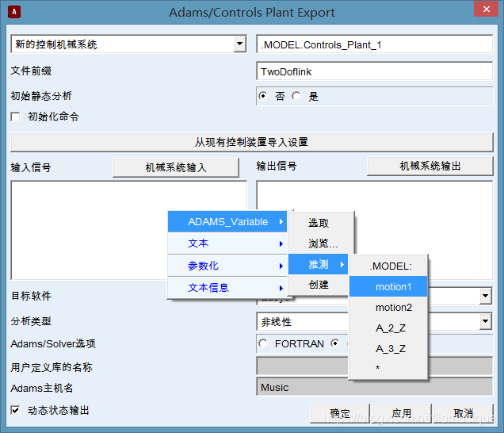Screen dimensions: 504x433
Task: Select 是 for 初始静态分析
Action: (x=296, y=96)
